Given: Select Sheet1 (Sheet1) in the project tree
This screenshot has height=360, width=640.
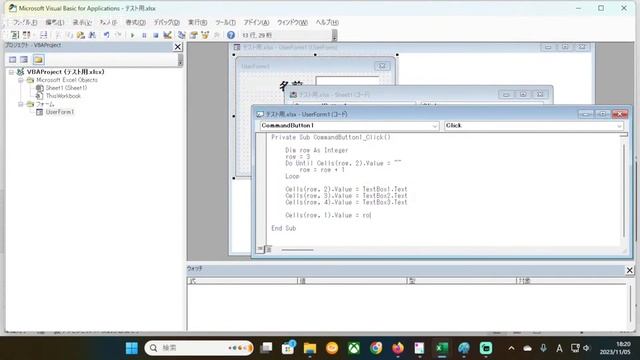Looking at the screenshot, I should tap(66, 88).
